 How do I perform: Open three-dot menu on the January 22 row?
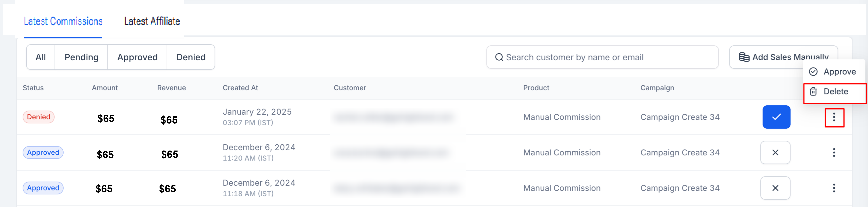(834, 117)
